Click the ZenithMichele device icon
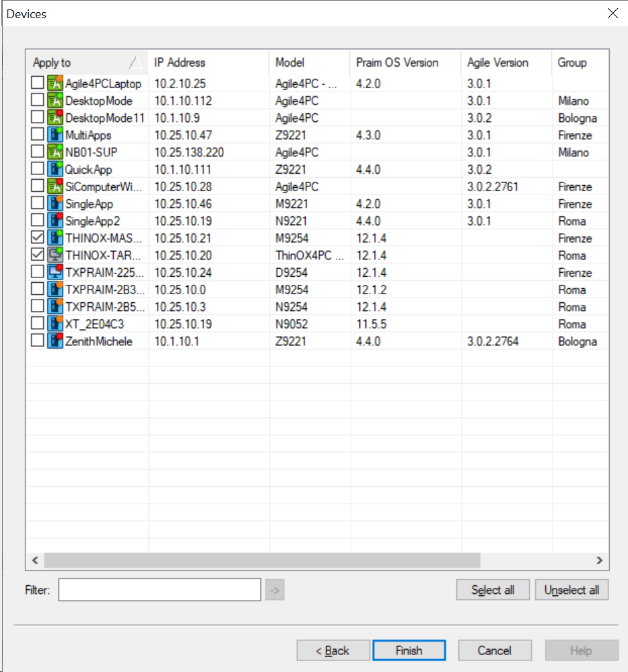Viewport: 628px width, 672px height. 55,340
